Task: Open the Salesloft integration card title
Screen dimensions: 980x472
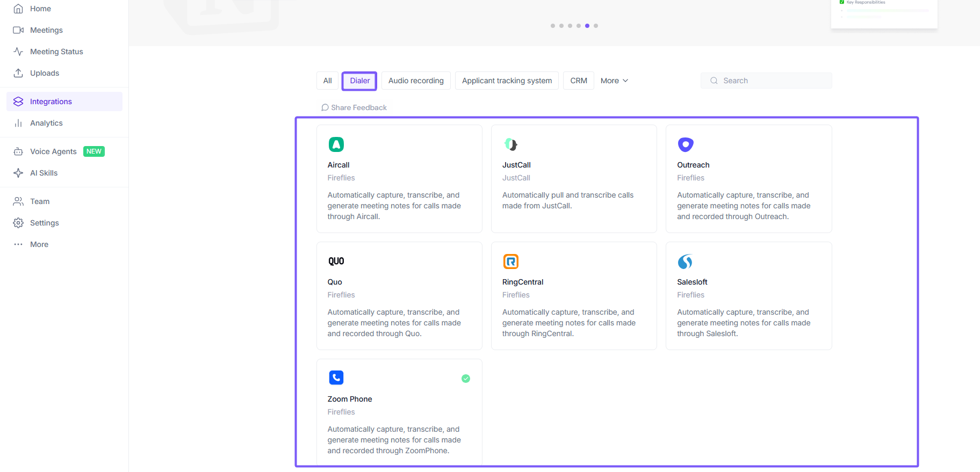Action: [692, 282]
